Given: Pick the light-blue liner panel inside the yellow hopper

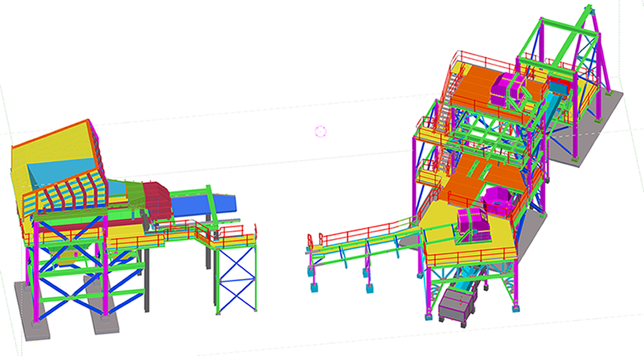Looking at the screenshot, I should (62, 173).
